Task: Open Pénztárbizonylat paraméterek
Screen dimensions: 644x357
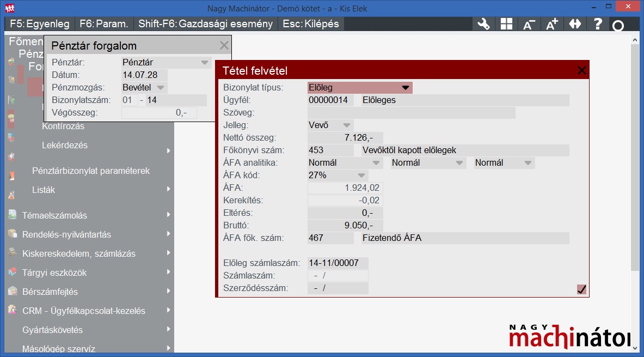Action: (x=91, y=171)
